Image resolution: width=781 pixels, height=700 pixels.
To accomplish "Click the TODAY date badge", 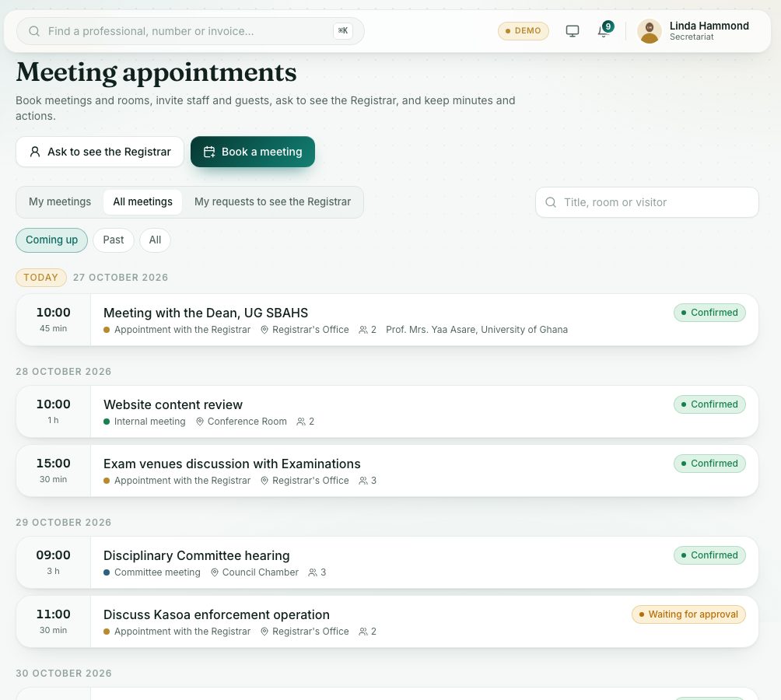I will 41,278.
